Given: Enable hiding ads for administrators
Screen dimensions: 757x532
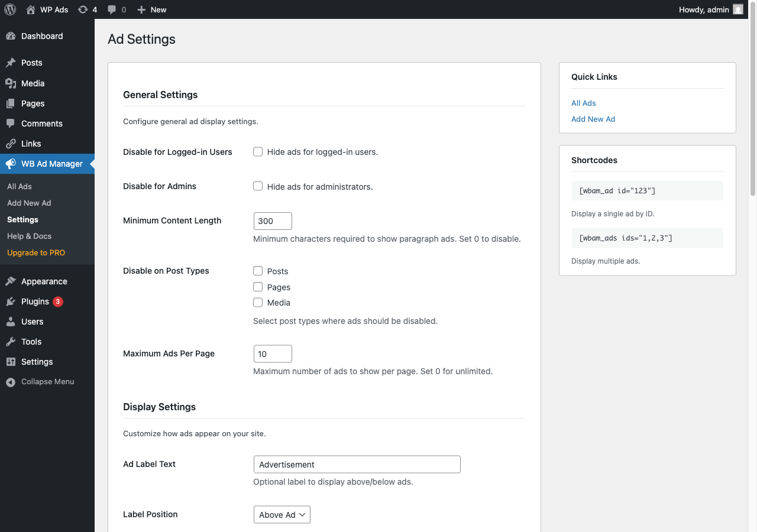Looking at the screenshot, I should click(x=258, y=186).
